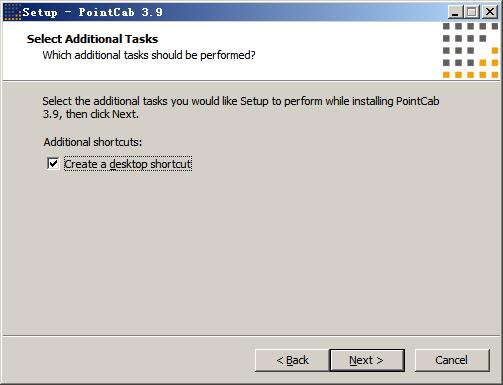Click the PointCab dotted logo graphic
Viewport: 503px width, 385px height.
(470, 50)
